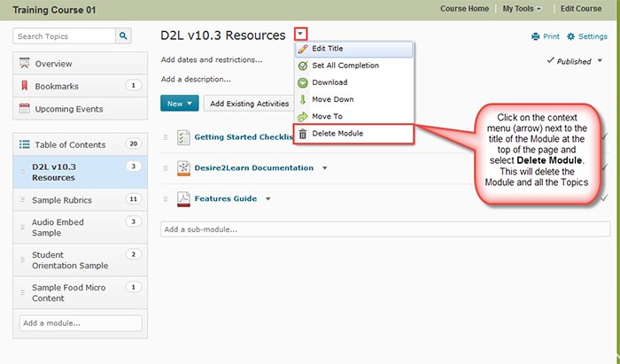
Task: Choose Edit Title menu option
Action: (330, 48)
